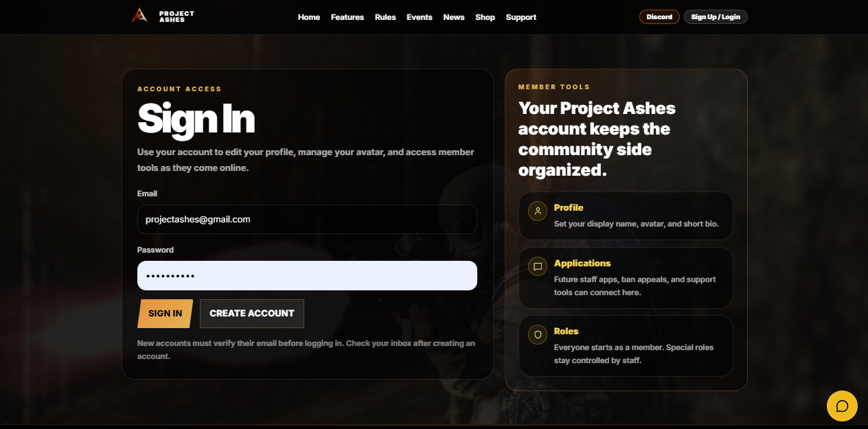Image resolution: width=868 pixels, height=429 pixels.
Task: Click 'Set your display name, avatar' description
Action: (x=637, y=224)
